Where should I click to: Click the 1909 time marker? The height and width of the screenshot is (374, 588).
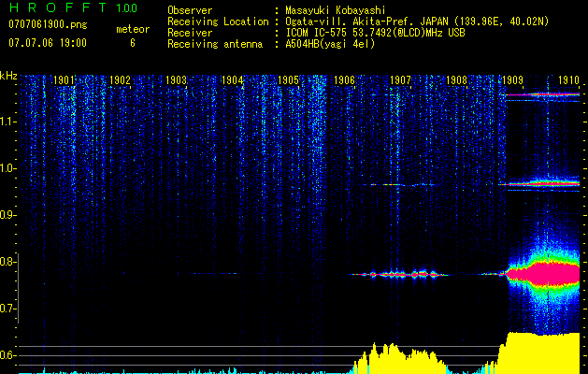point(512,80)
